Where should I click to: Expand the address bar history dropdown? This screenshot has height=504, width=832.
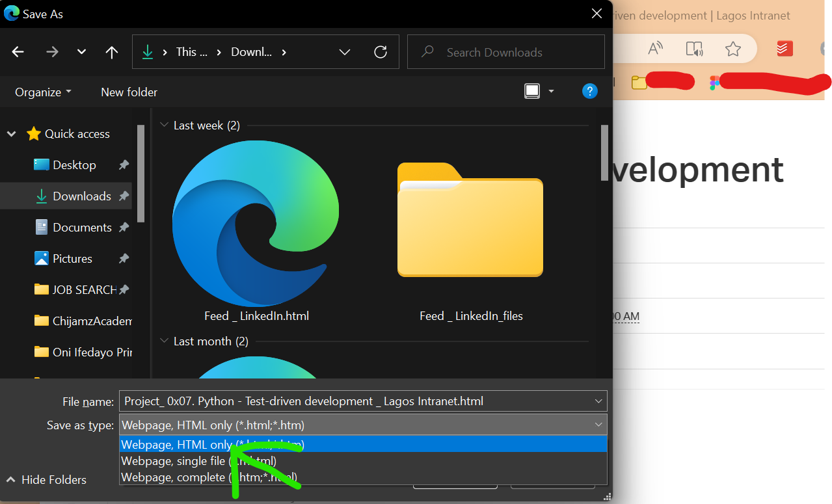pos(345,52)
